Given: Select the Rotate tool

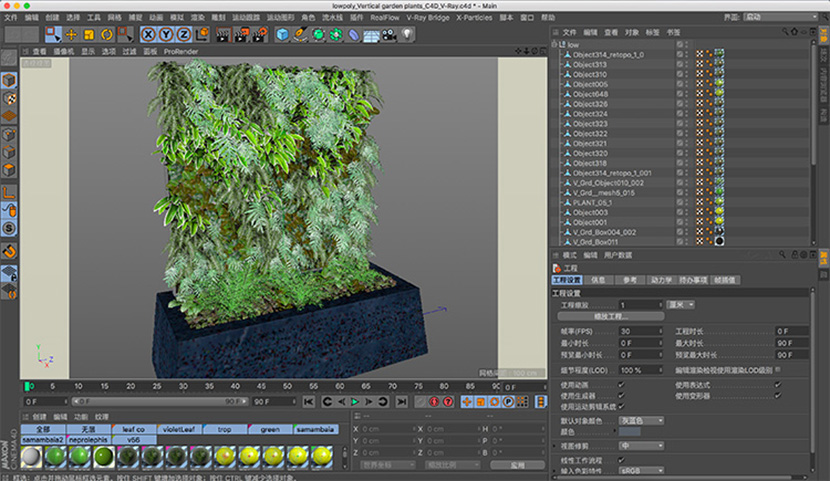Looking at the screenshot, I should pyautogui.click(x=107, y=35).
